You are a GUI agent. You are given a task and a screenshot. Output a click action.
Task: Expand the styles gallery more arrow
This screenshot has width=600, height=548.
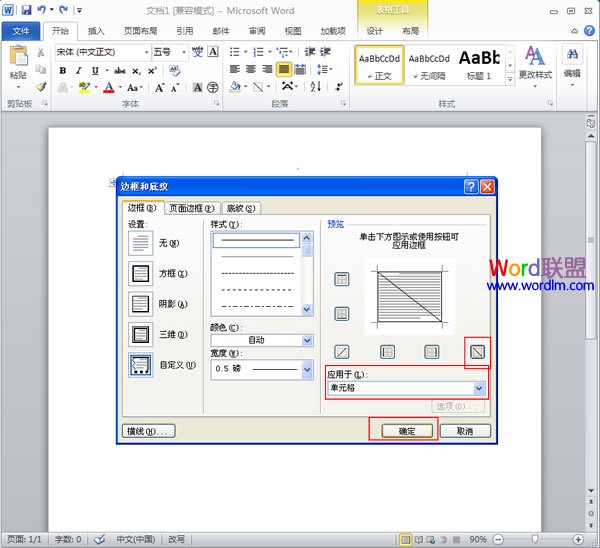click(510, 79)
